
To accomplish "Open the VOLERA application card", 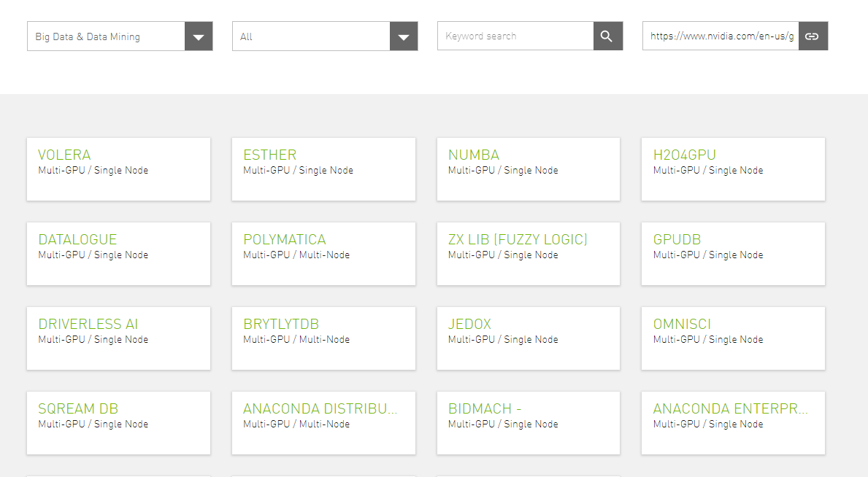I will tap(118, 169).
